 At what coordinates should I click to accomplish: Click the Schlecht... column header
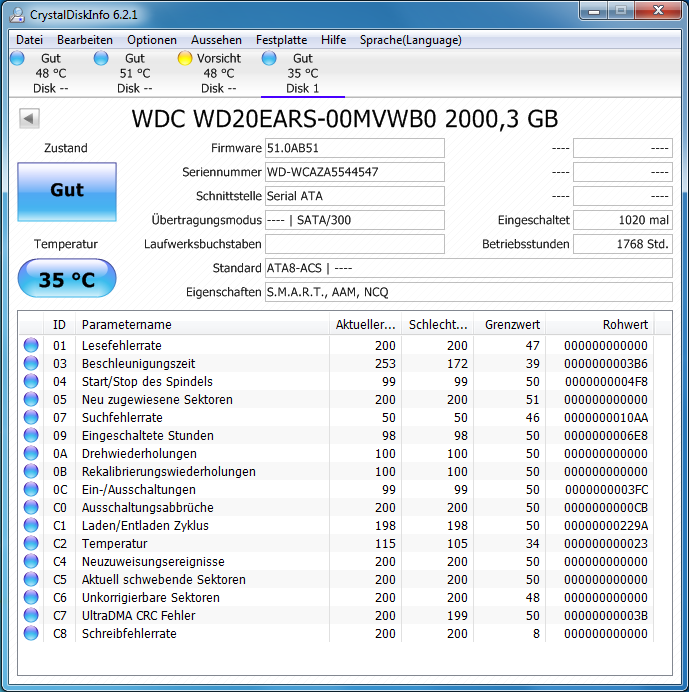pos(437,325)
